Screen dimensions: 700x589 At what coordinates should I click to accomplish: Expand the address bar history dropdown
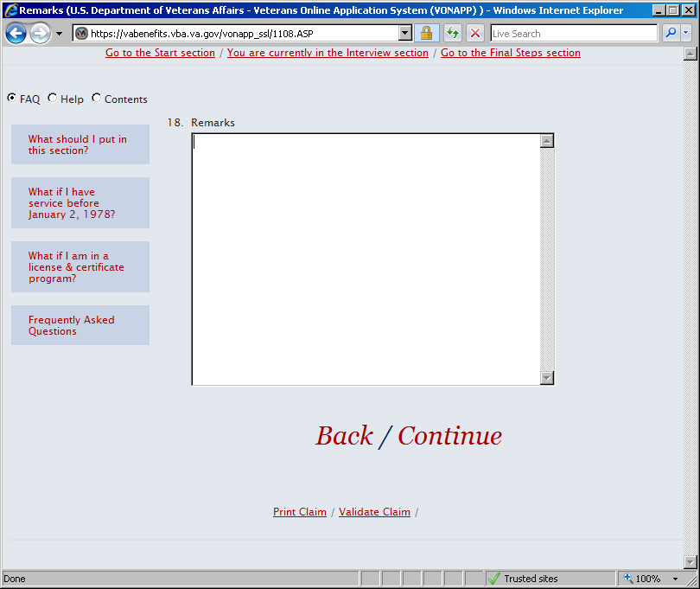[x=405, y=34]
